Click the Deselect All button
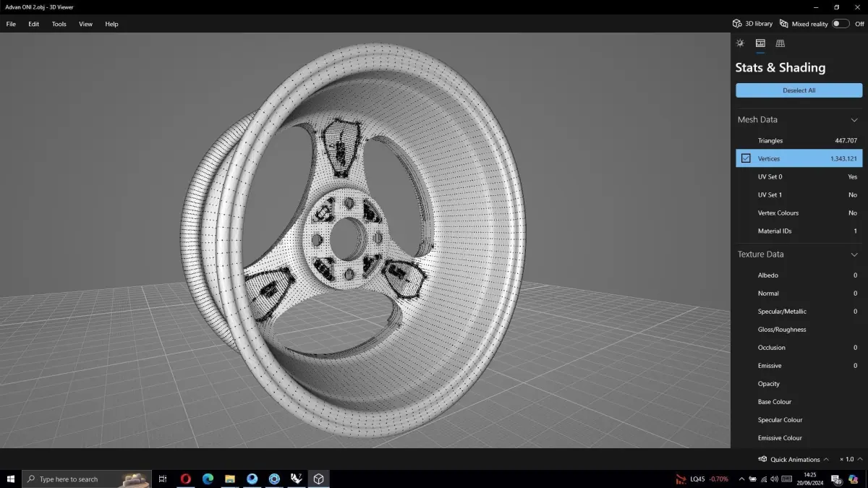Viewport: 868px width, 488px height. (799, 90)
